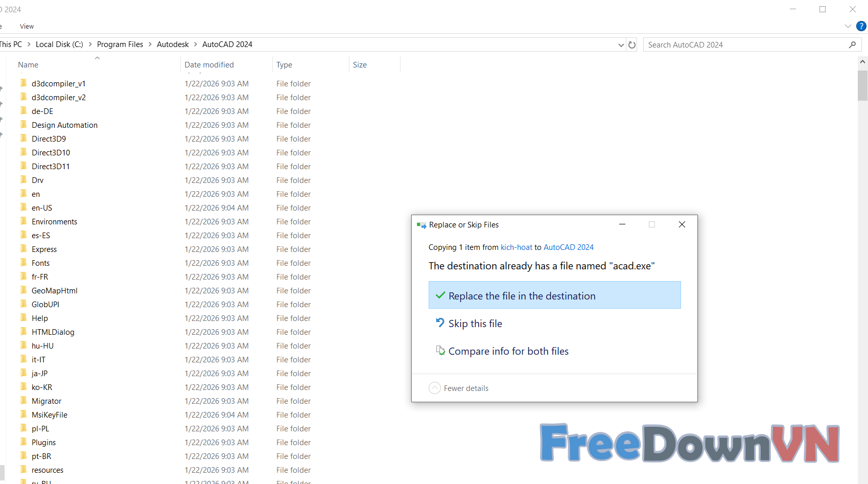This screenshot has height=484, width=868.
Task: Click the vertical scrollbar up arrow
Action: point(862,62)
